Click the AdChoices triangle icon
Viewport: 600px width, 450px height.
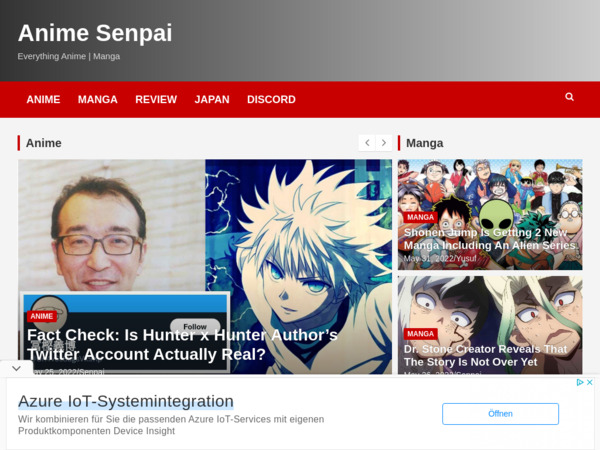coord(580,382)
